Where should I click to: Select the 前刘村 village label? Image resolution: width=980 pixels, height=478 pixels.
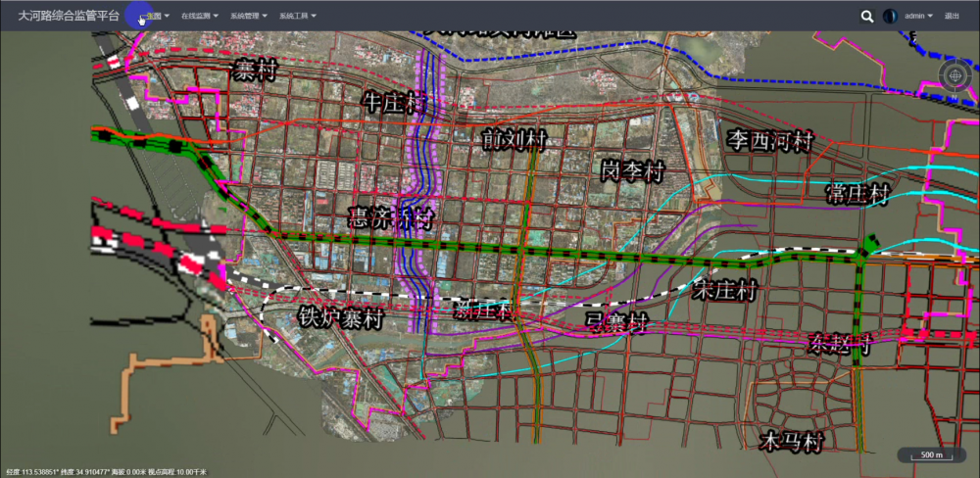514,140
